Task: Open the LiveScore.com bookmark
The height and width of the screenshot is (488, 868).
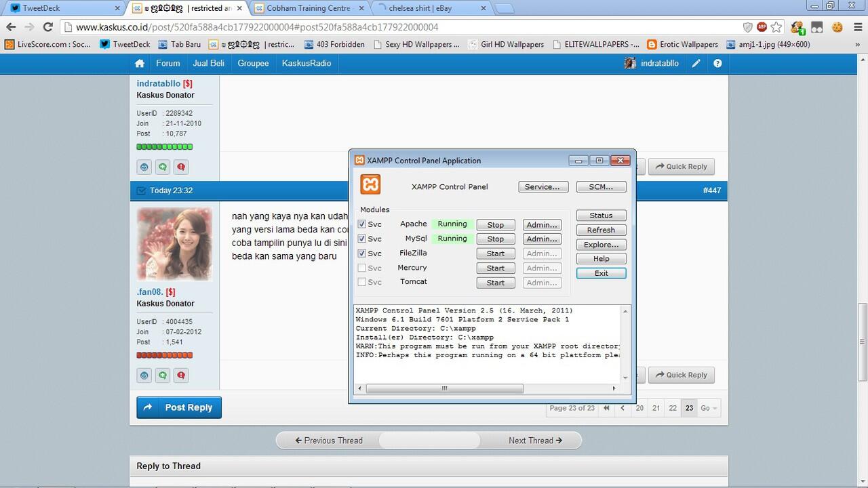Action: click(x=47, y=45)
